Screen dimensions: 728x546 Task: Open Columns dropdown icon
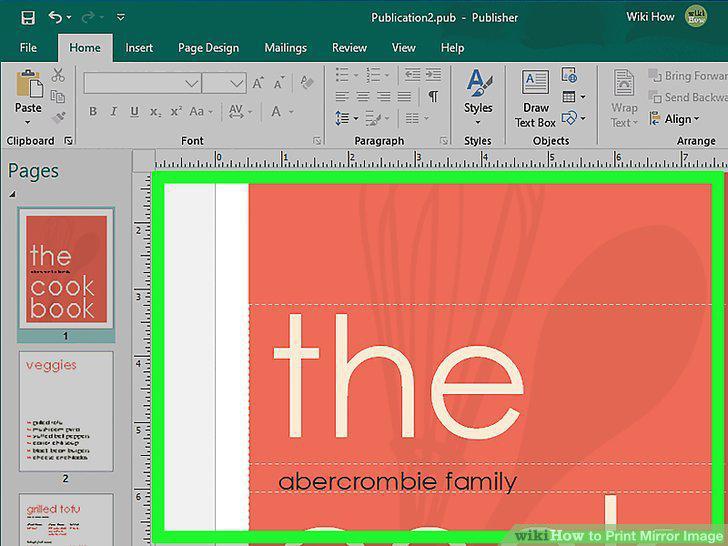(x=416, y=118)
